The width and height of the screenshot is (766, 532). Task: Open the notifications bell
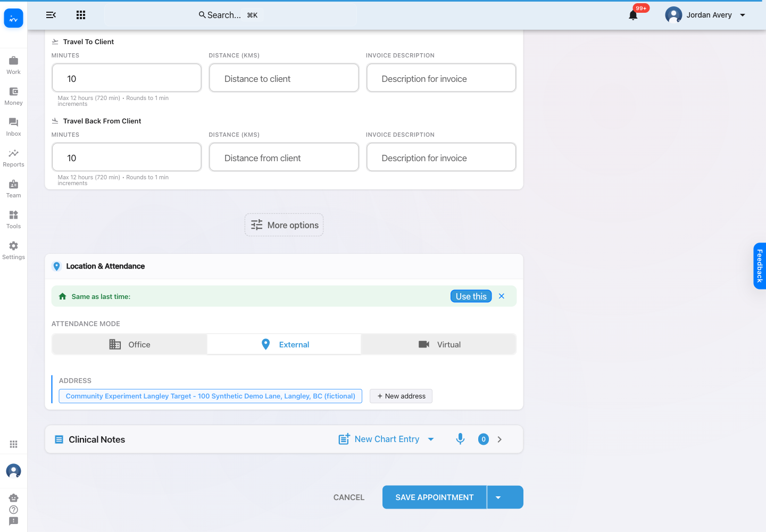[x=633, y=15]
